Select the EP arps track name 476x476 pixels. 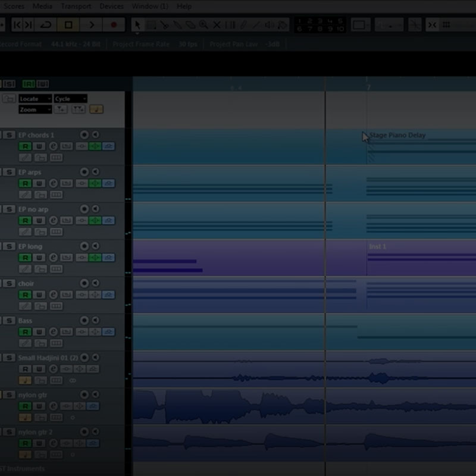pos(30,172)
